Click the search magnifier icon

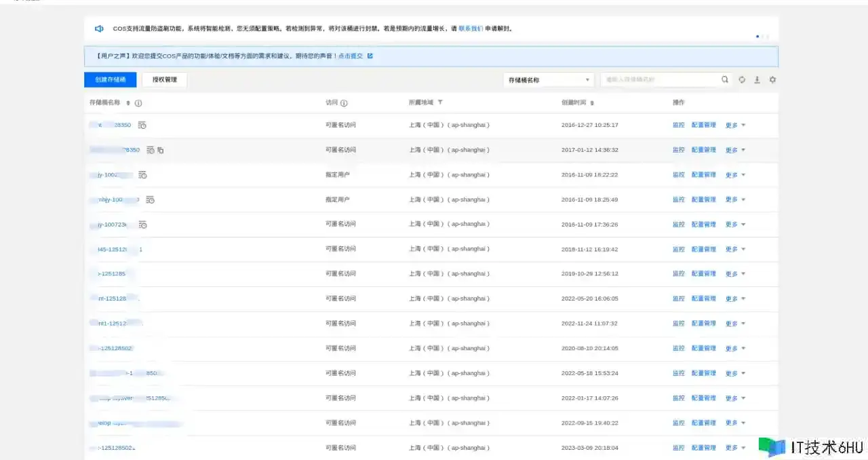pos(725,79)
